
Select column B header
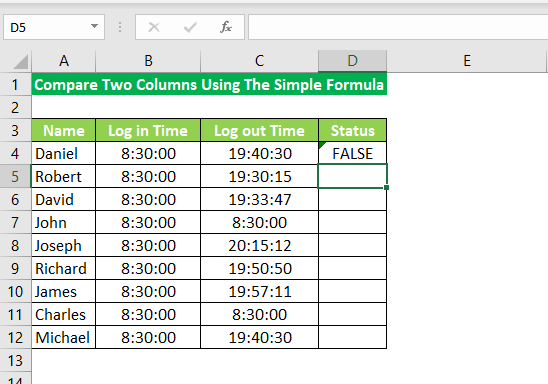pos(148,61)
